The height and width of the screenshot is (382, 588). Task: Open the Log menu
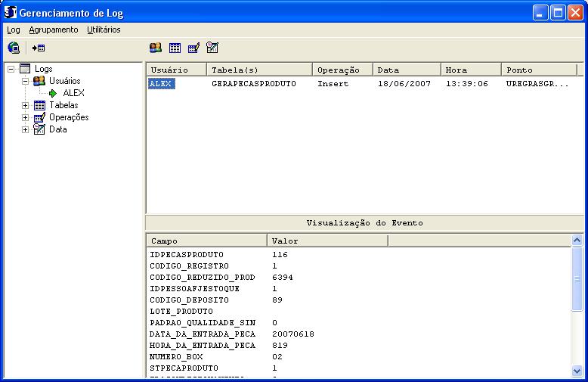click(x=14, y=30)
